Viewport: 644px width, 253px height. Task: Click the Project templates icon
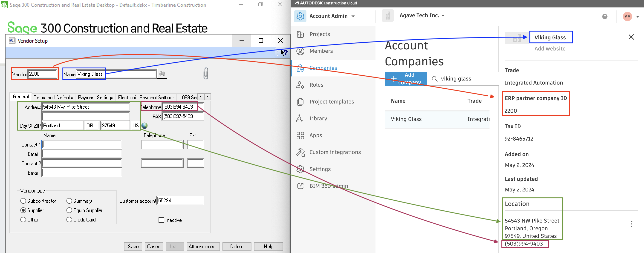pos(300,102)
